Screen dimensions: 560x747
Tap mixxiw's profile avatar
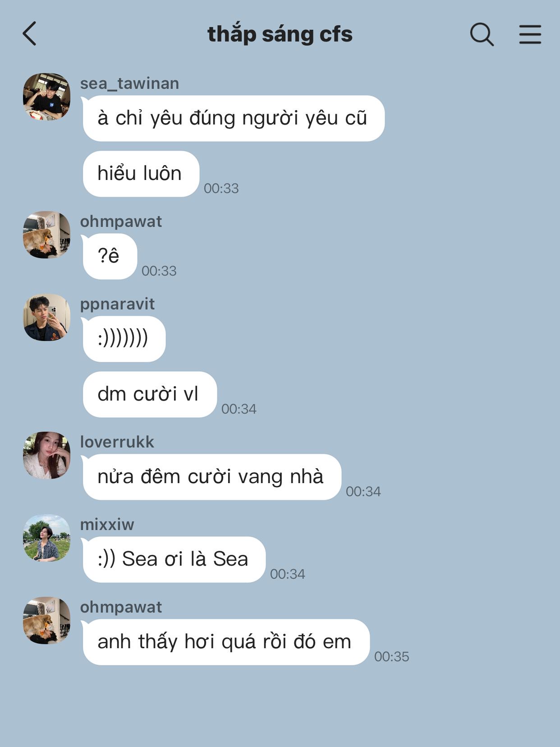coord(46,538)
